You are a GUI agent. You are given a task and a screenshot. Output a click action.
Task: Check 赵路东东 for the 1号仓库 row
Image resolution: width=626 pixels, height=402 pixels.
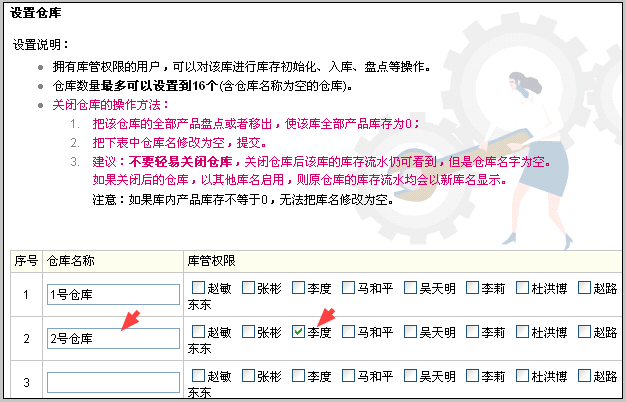coord(584,289)
